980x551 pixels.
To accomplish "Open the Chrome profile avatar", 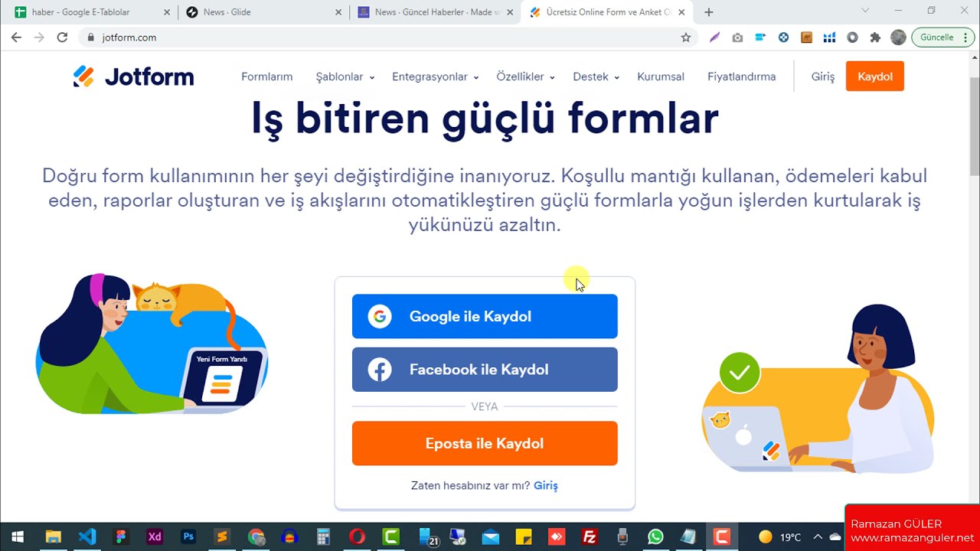I will click(898, 37).
